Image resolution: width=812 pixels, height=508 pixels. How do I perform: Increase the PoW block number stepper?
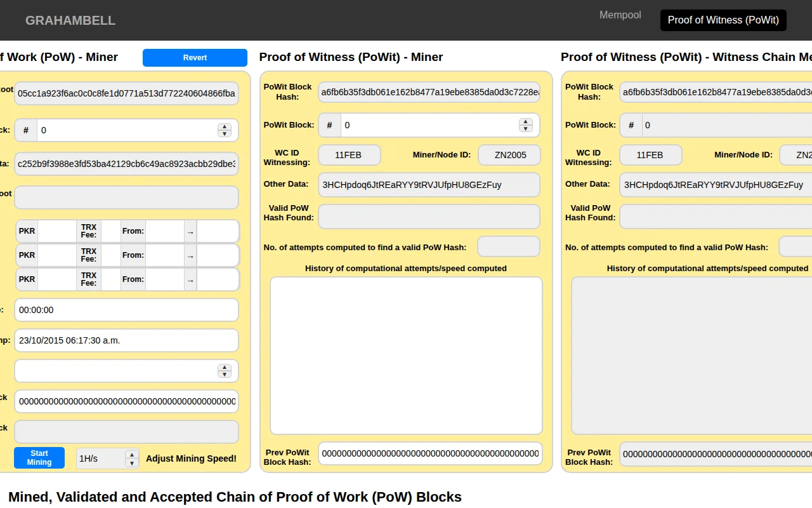225,126
